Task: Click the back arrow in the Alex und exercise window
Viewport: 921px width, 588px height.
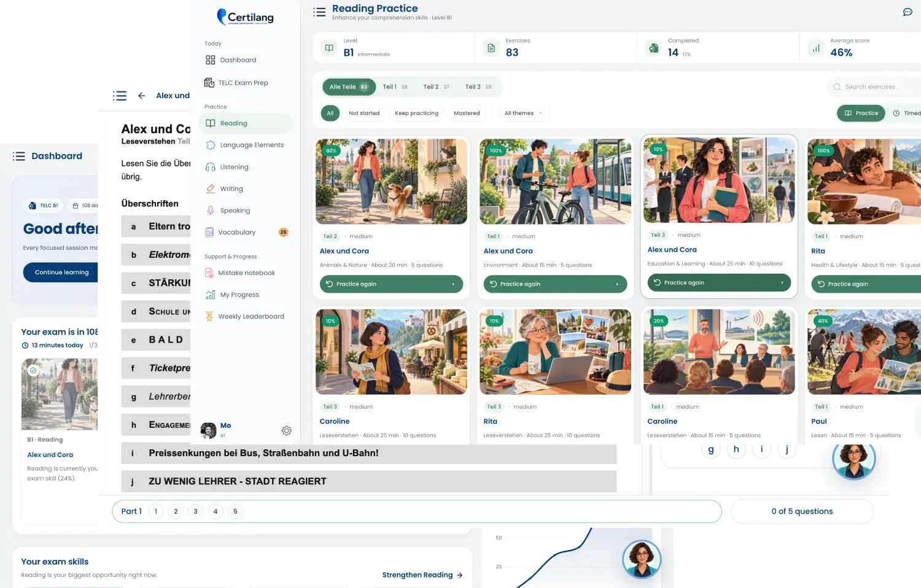Action: pyautogui.click(x=142, y=96)
